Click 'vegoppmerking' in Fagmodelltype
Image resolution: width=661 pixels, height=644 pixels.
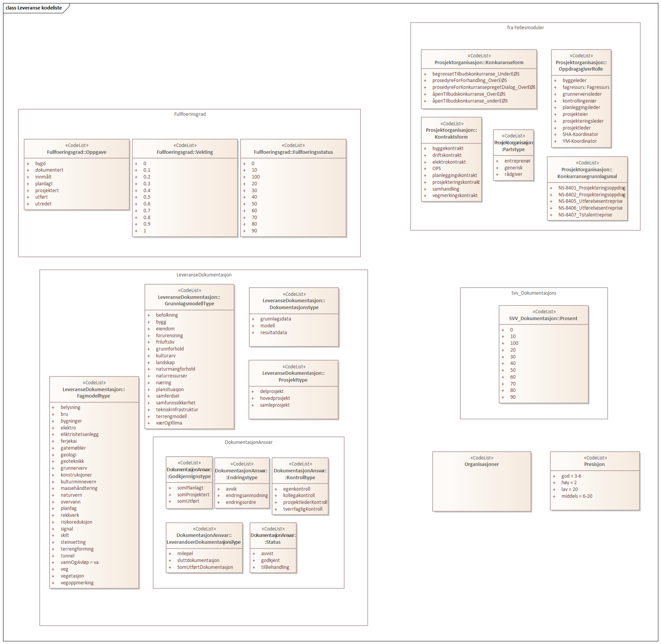pyautogui.click(x=77, y=583)
